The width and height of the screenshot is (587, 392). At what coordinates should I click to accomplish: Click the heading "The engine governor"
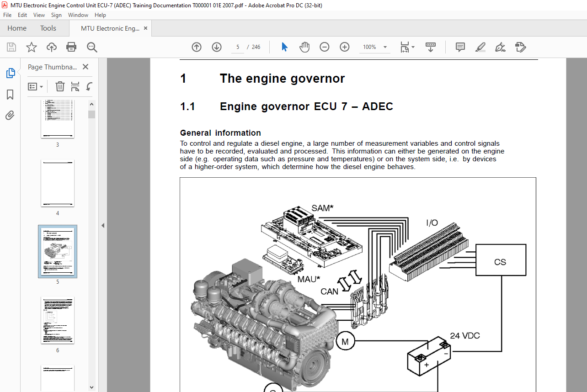pyautogui.click(x=282, y=79)
